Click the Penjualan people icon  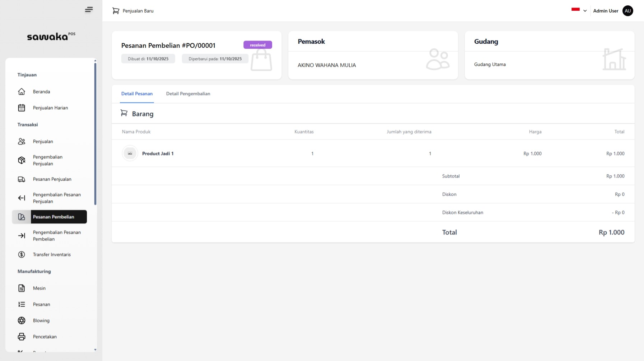click(x=22, y=142)
